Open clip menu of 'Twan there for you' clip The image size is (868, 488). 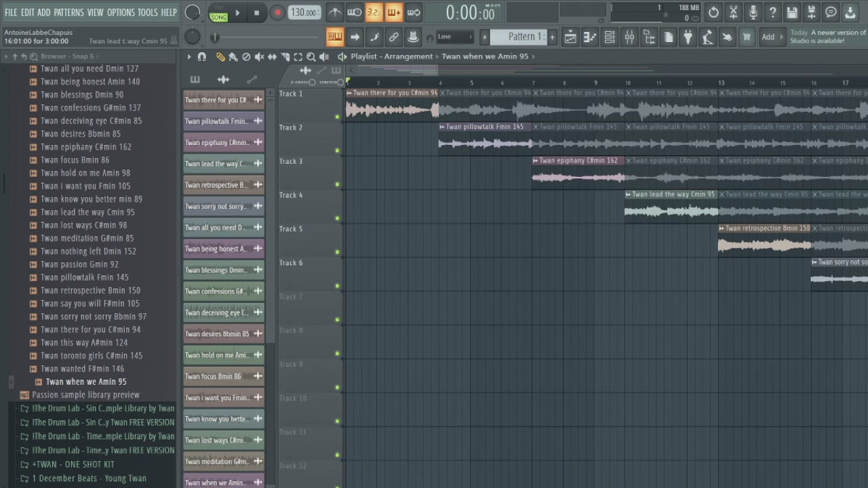click(349, 93)
